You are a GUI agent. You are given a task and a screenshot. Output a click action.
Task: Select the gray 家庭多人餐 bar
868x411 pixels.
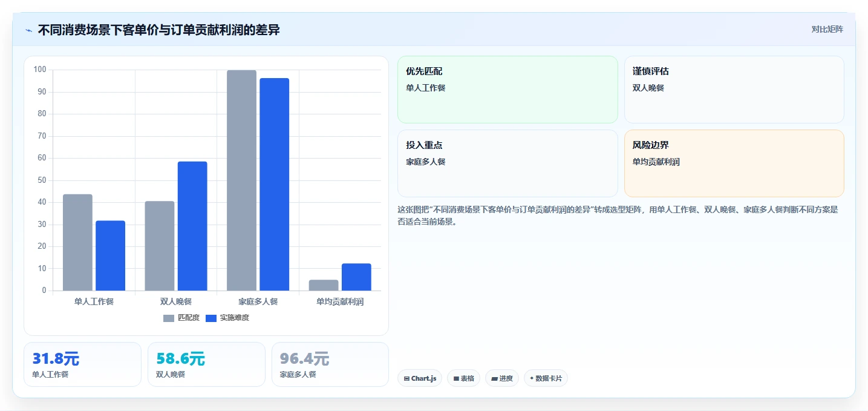pos(241,180)
